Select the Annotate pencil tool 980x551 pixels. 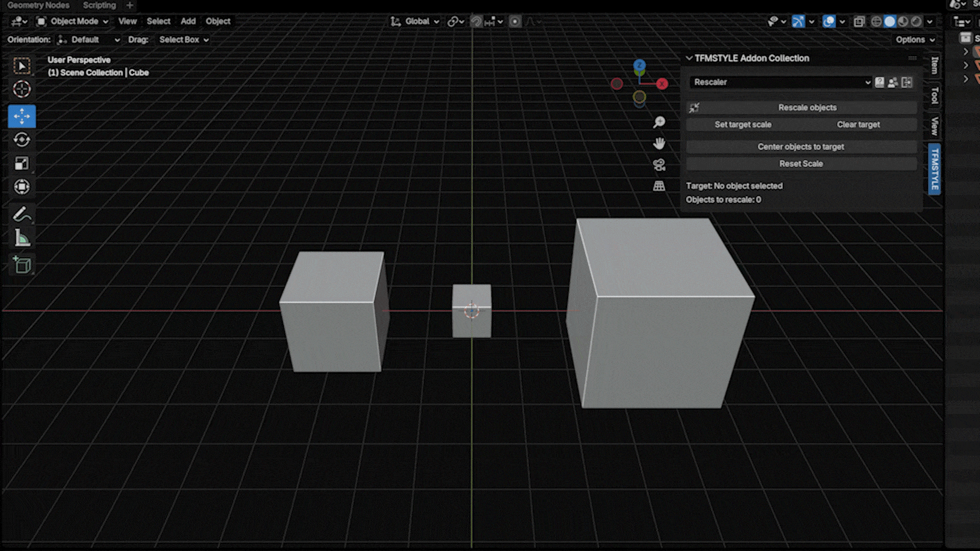point(21,214)
